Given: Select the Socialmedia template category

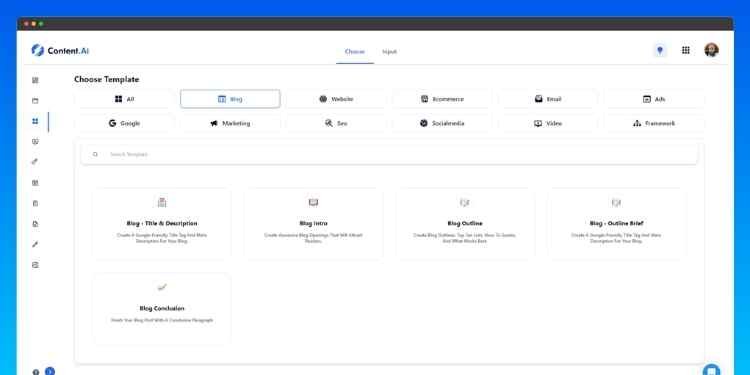Looking at the screenshot, I should pos(442,123).
